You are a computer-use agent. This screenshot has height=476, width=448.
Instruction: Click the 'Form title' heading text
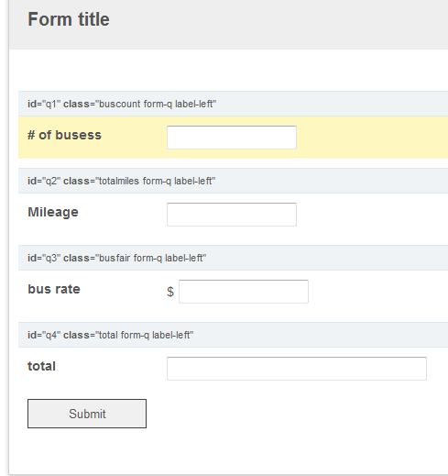[69, 19]
